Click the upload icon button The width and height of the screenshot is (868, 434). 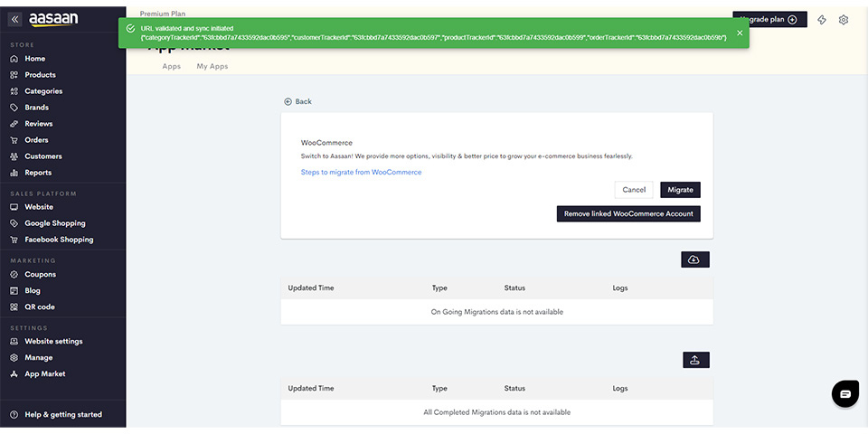click(696, 360)
